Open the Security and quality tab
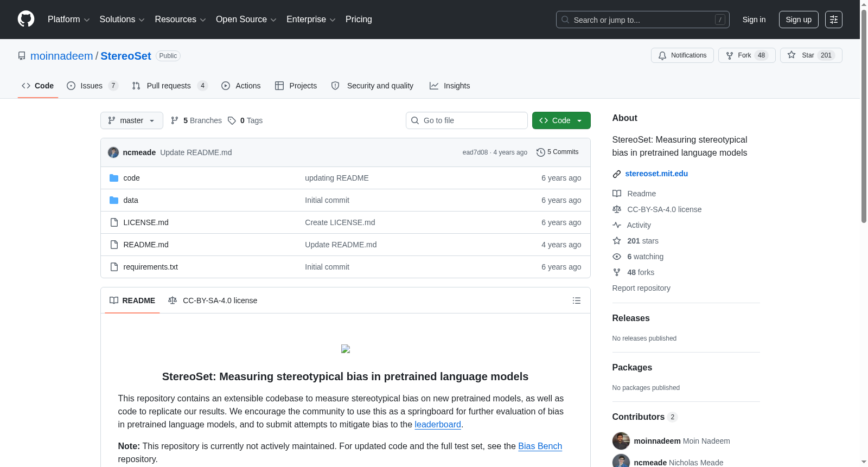 372,86
